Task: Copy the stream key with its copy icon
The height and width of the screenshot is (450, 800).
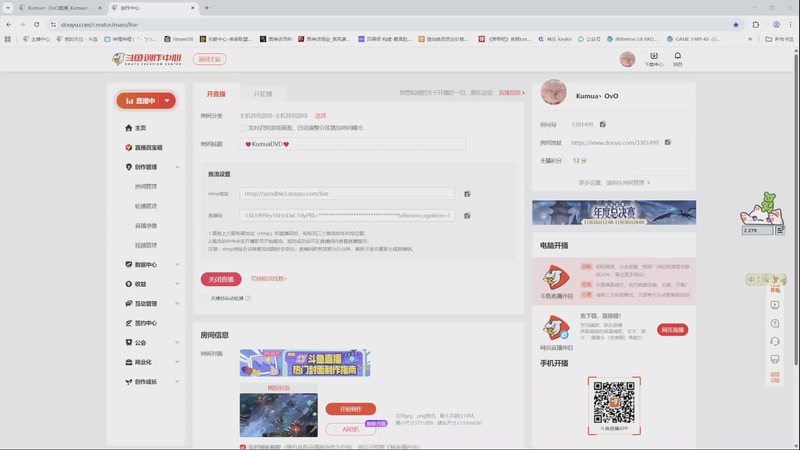Action: (x=467, y=216)
